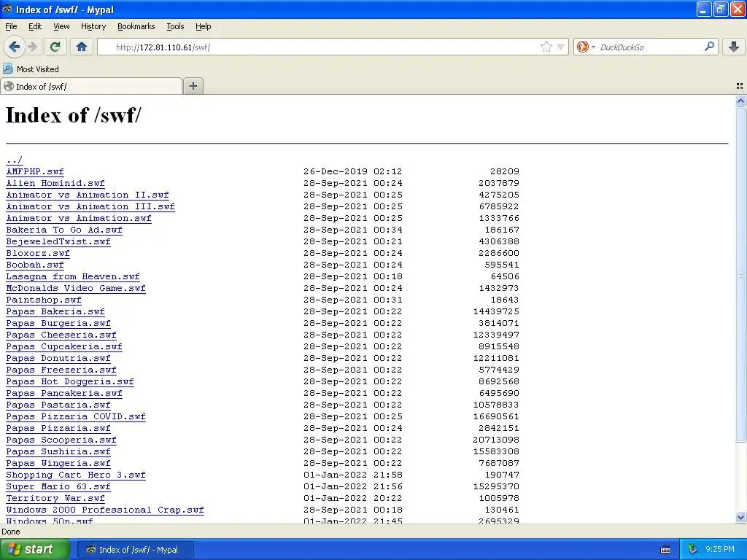Open Boobah.swf link
The image size is (747, 560).
coord(35,265)
